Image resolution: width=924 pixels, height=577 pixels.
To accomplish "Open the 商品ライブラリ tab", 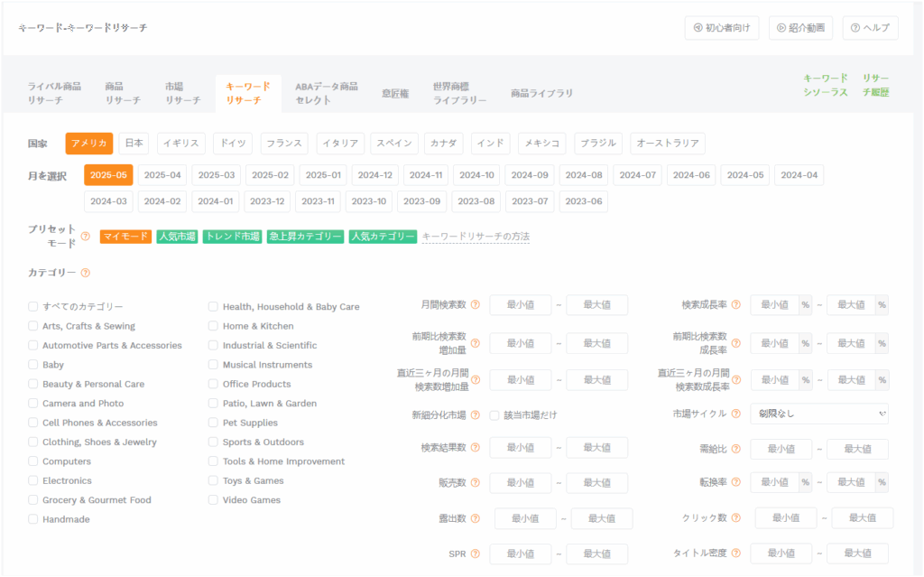I will [x=541, y=93].
